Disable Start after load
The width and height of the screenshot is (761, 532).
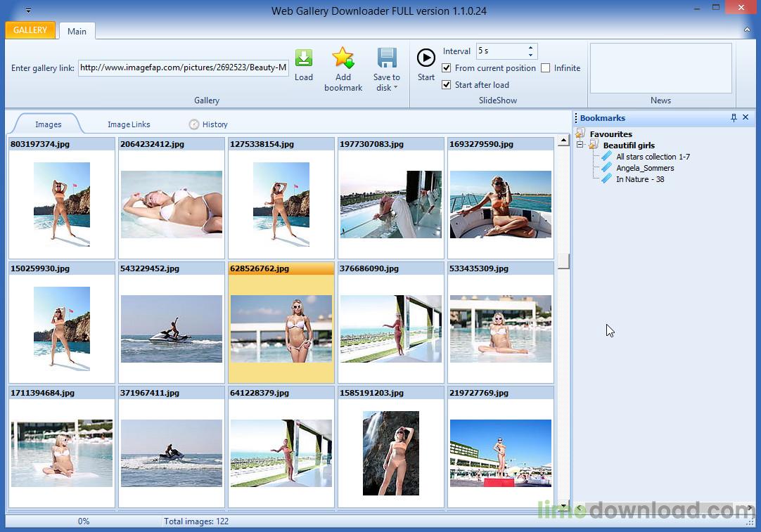[447, 84]
